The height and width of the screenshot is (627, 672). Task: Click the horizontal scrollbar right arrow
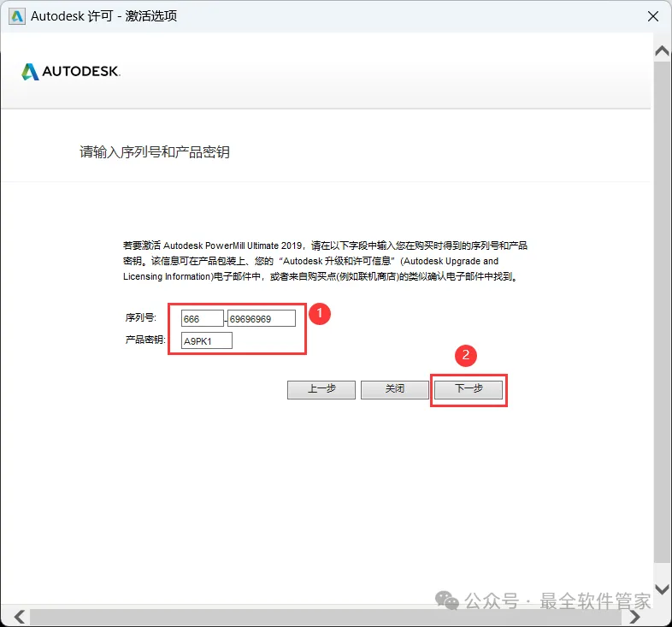pyautogui.click(x=635, y=617)
